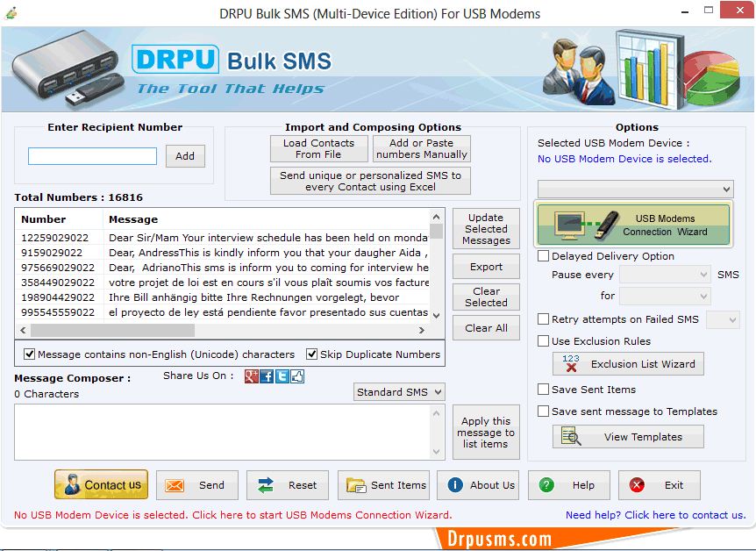This screenshot has height=551, width=756.
Task: Click inside the Message Composer text area
Action: [x=223, y=433]
